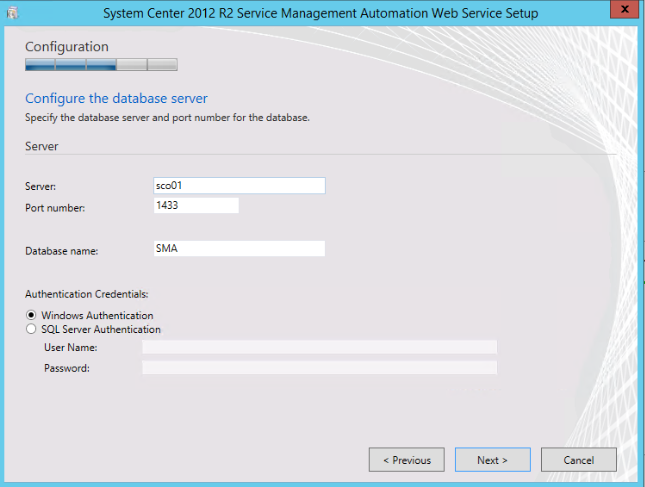Click the Password text box

coord(319,368)
